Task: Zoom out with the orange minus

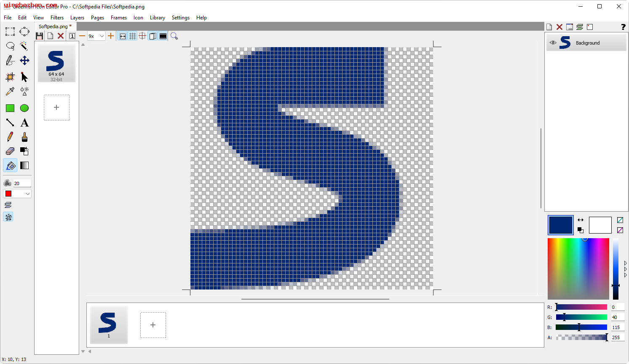Action: pyautogui.click(x=82, y=36)
